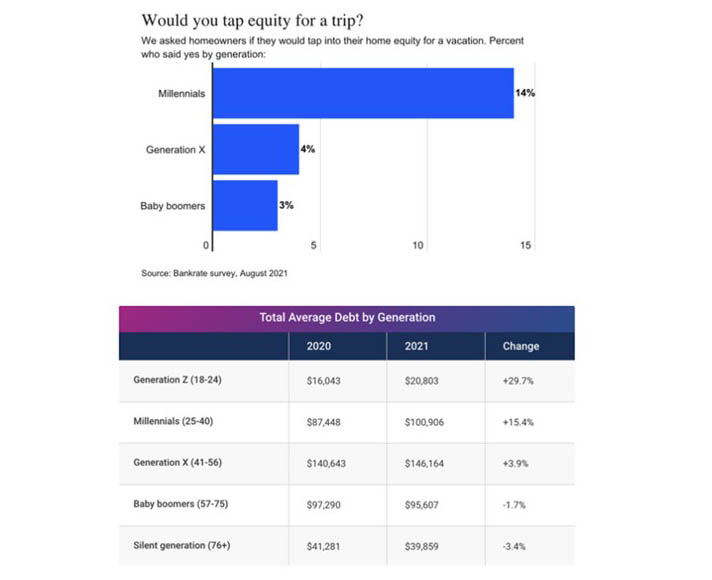Click the Millennials bar in the chart
The width and height of the screenshot is (712, 580).
coord(363,94)
